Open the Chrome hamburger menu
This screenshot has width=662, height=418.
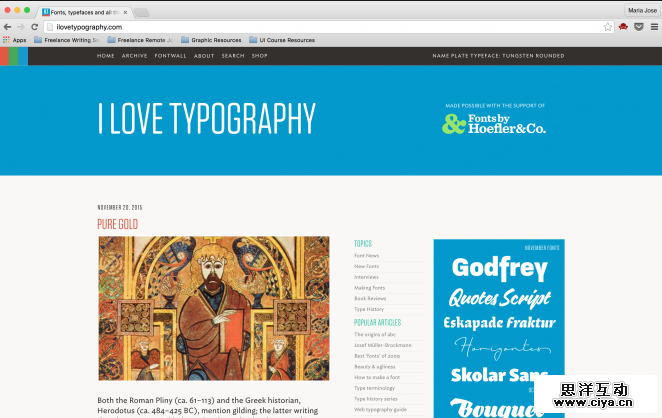654,27
